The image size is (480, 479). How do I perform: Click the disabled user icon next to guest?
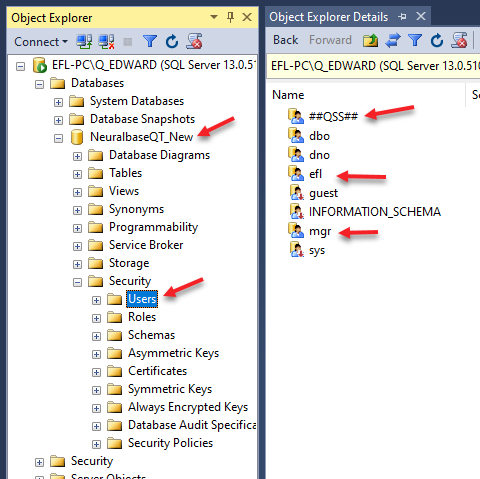(x=297, y=192)
